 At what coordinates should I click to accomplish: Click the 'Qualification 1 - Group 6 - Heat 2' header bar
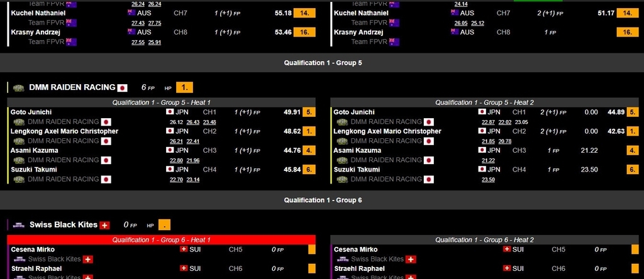pos(485,239)
